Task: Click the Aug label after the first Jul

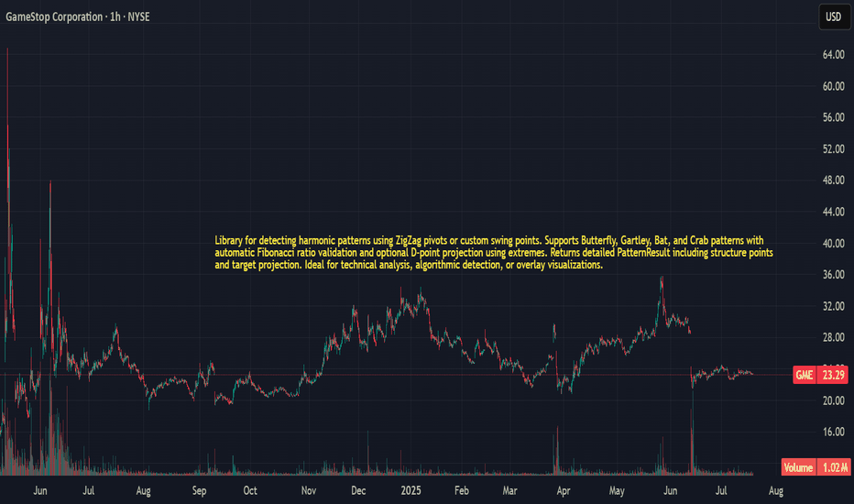Action: [x=143, y=490]
